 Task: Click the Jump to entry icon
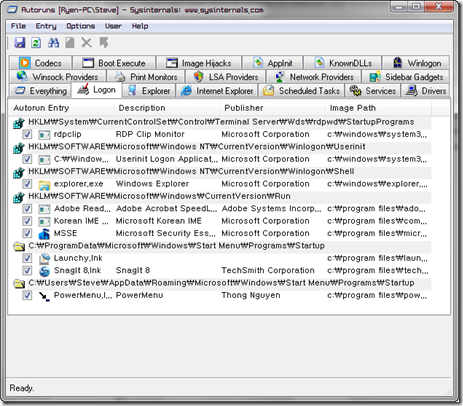[104, 43]
